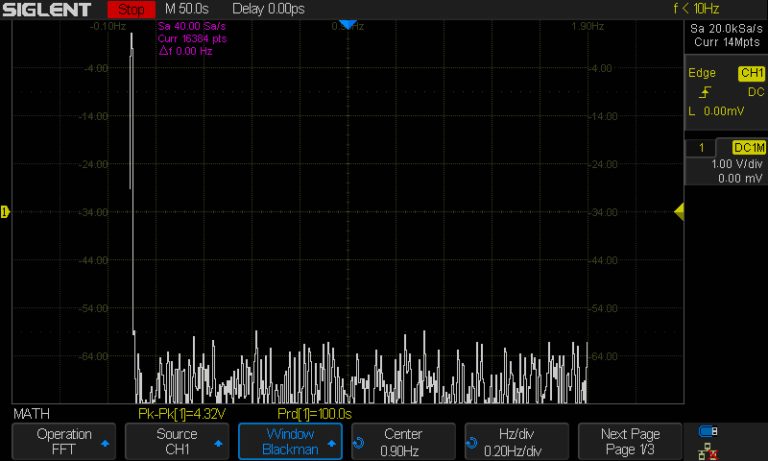Click the rising edge slope icon
Viewport: 768px width, 461px height.
[705, 92]
